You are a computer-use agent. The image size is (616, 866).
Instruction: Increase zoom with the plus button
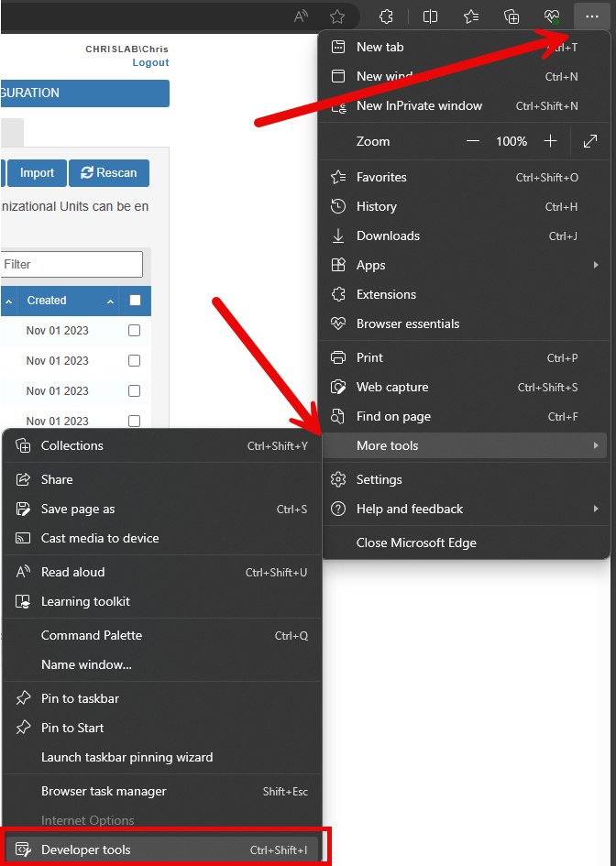pos(550,141)
